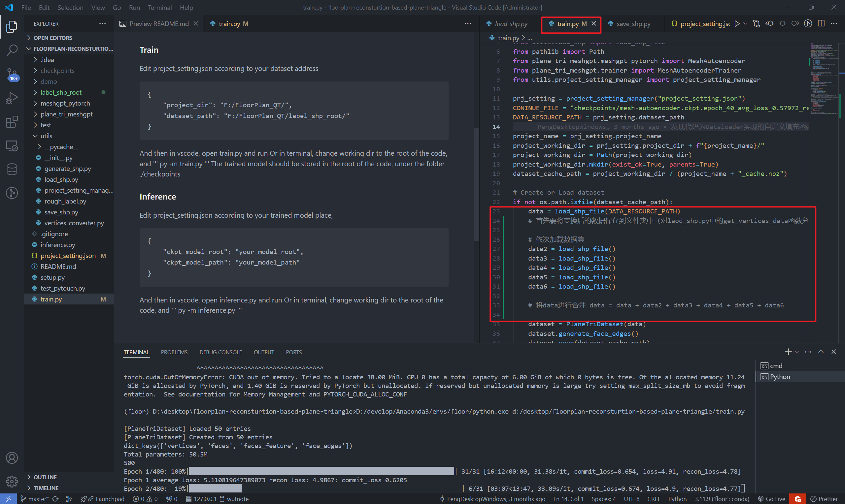Change the Python language mode in status bar
Screen dimensions: 845x504
(677, 499)
